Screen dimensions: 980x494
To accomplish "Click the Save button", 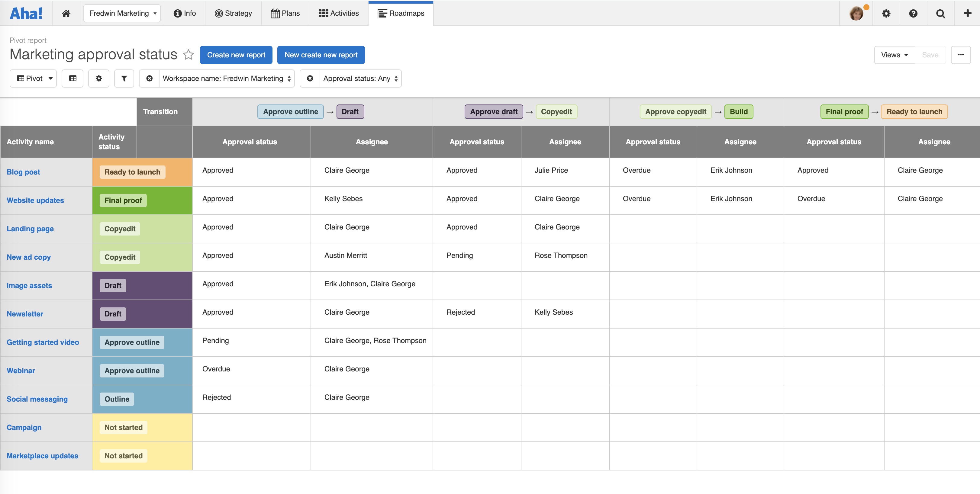I will point(930,55).
